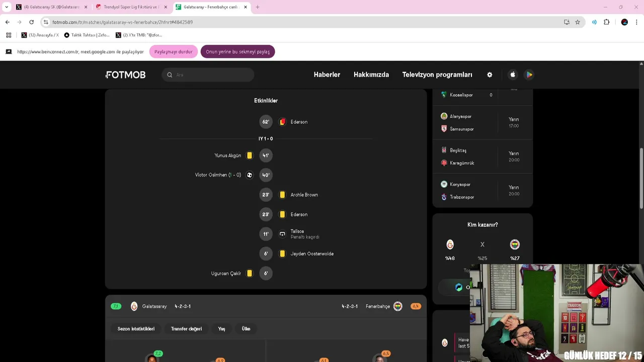Vote draw X in Kim kazanır poll
Image resolution: width=644 pixels, height=362 pixels.
(x=482, y=245)
